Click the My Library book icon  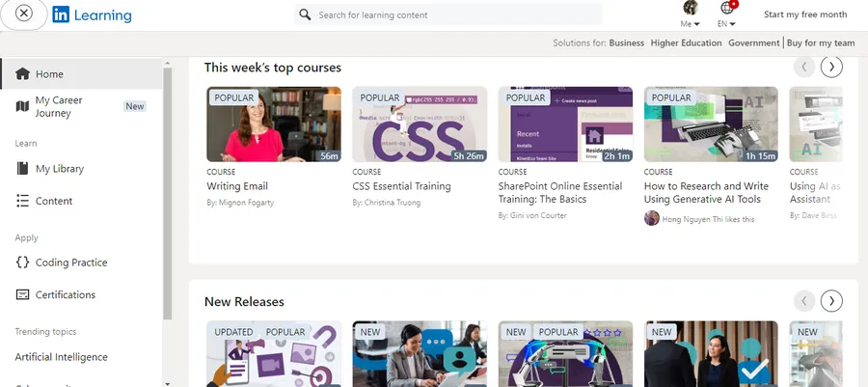point(22,168)
